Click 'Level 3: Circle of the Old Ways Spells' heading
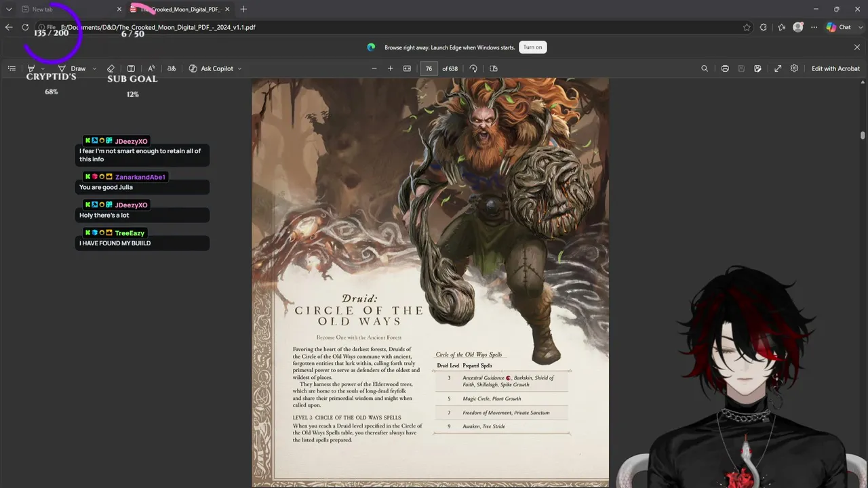Image resolution: width=868 pixels, height=488 pixels. pos(347,418)
